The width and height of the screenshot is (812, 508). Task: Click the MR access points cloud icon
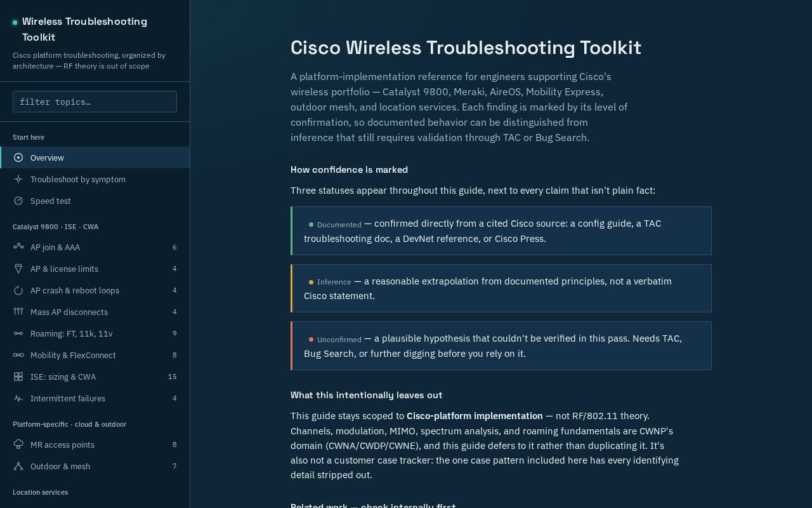[18, 444]
